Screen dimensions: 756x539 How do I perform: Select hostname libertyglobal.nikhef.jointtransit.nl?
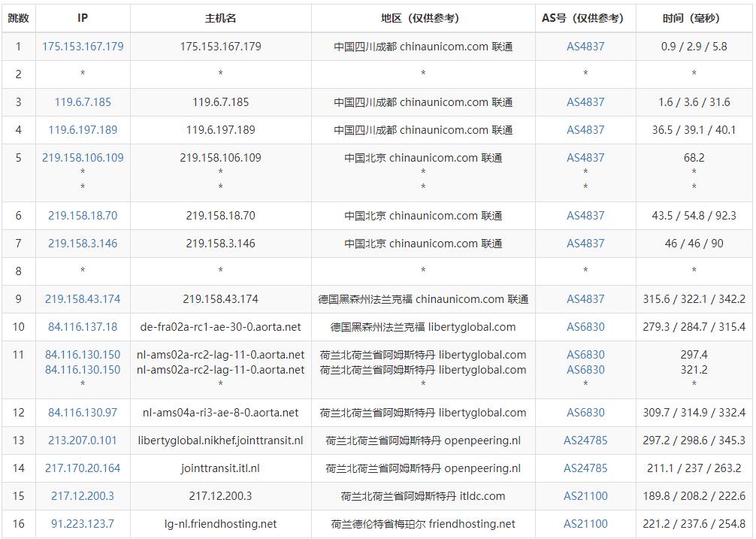pos(220,441)
